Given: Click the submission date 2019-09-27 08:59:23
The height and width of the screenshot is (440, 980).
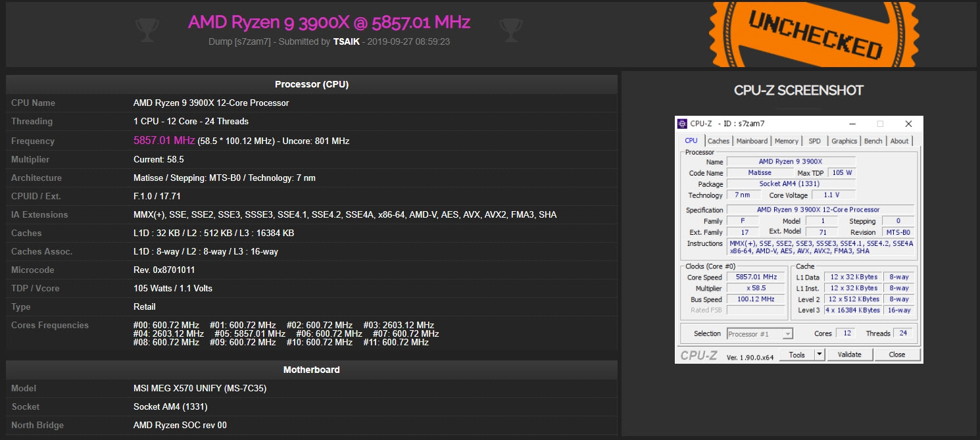Looking at the screenshot, I should (408, 41).
